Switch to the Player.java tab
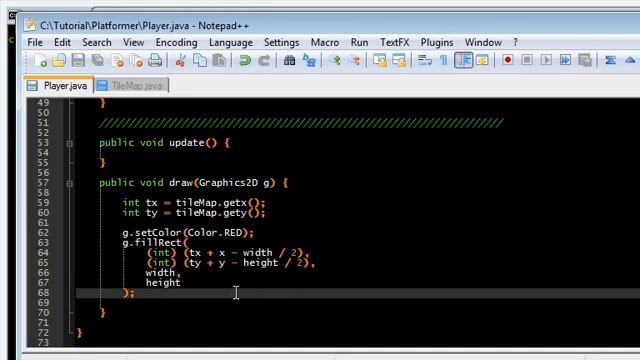Screen dimensions: 640x360 click(58, 85)
